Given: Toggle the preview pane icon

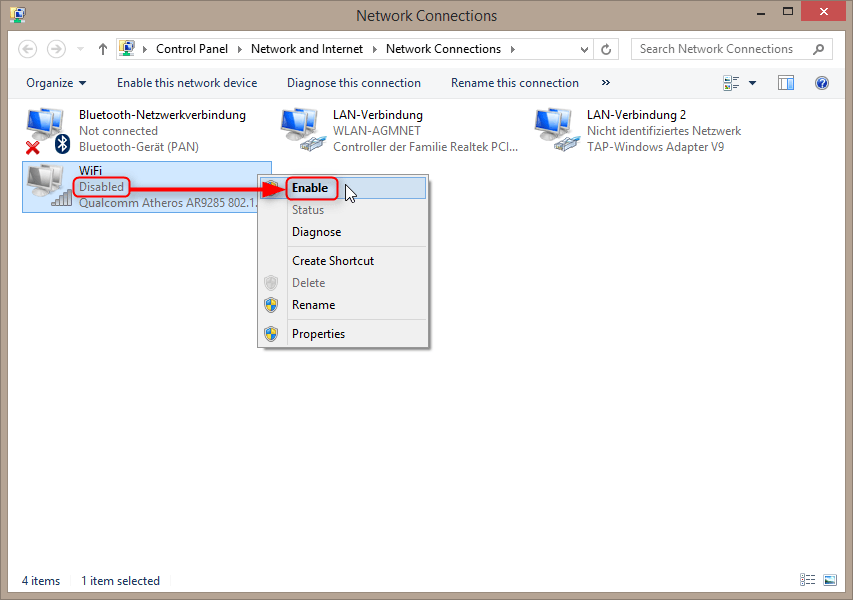Looking at the screenshot, I should [x=786, y=83].
